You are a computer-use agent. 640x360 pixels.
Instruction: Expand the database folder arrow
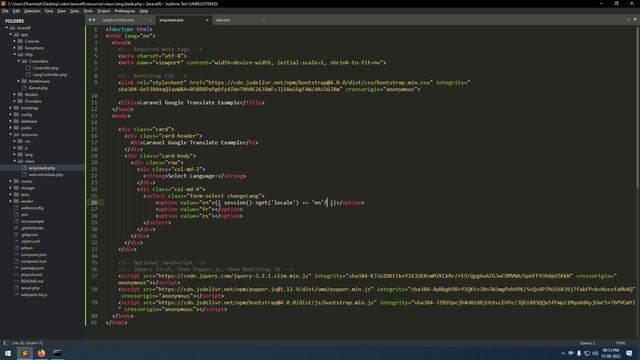11,121
